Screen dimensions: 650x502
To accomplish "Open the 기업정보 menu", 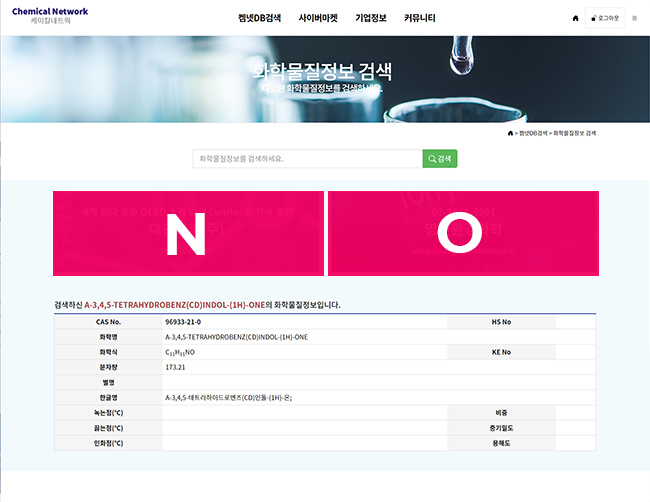I will point(371,18).
